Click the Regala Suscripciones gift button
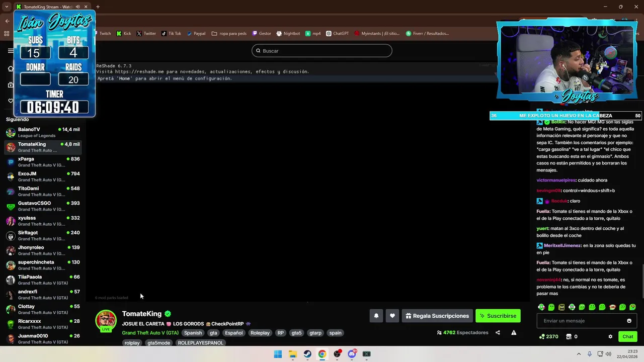 pyautogui.click(x=437, y=316)
